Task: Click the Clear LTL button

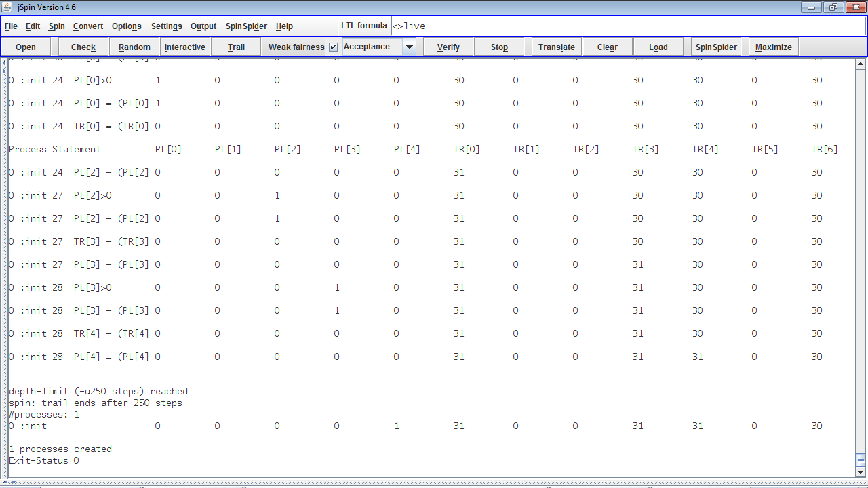Action: (x=607, y=47)
